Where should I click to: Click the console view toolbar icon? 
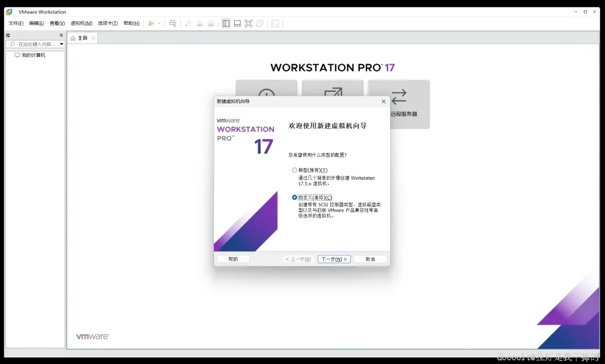275,24
